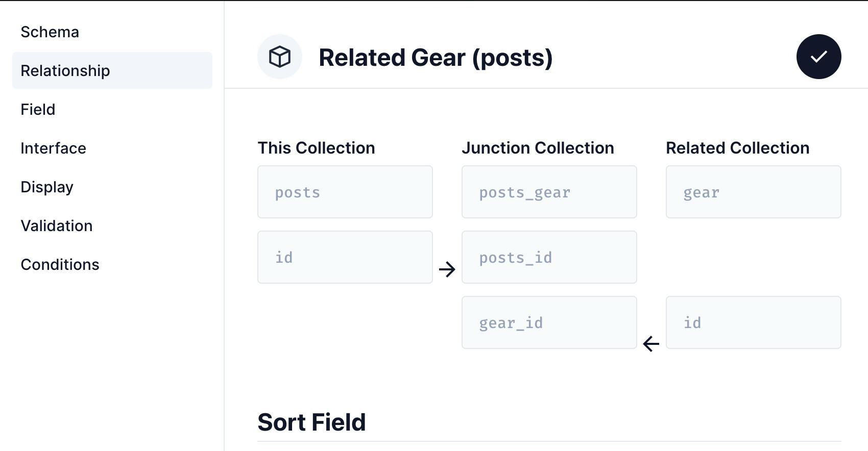Switch to the Validation tab

click(57, 225)
